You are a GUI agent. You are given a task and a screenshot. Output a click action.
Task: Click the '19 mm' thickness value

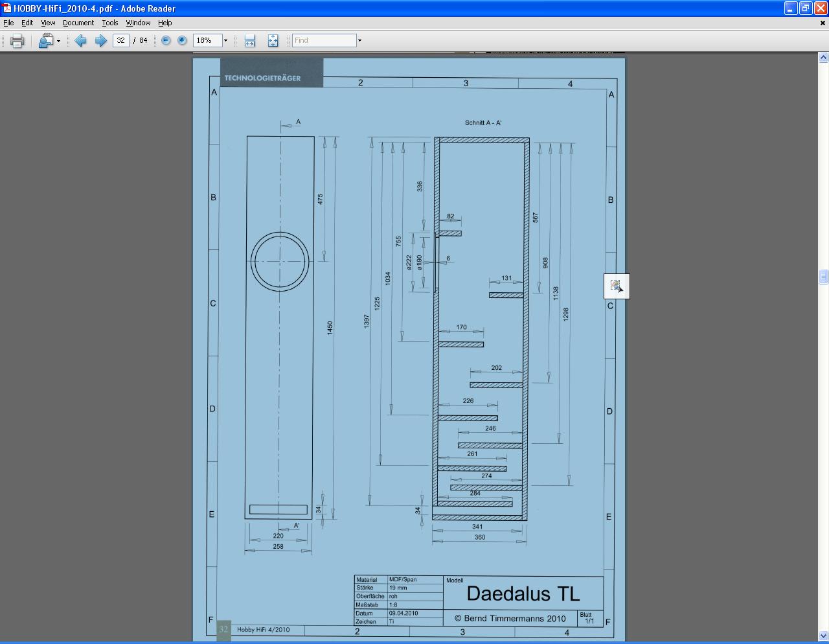tap(398, 588)
